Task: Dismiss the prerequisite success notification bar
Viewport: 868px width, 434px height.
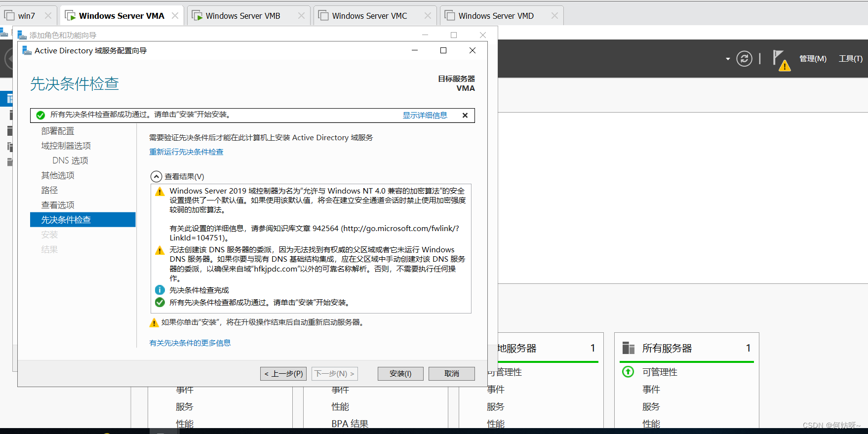Action: pyautogui.click(x=465, y=116)
